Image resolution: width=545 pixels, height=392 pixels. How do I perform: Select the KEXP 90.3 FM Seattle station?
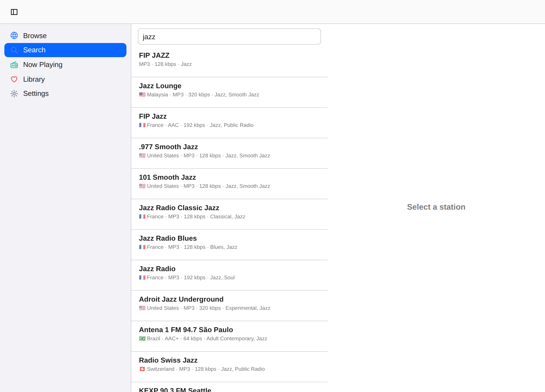point(229,387)
